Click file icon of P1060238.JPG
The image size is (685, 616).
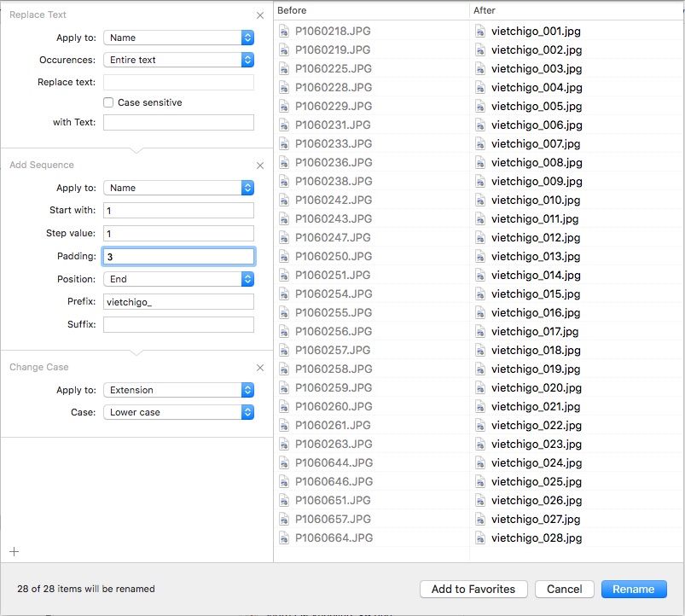tap(284, 182)
